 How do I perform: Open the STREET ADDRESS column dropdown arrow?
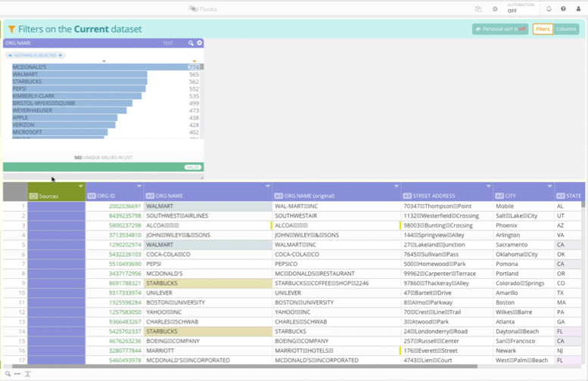pos(489,186)
